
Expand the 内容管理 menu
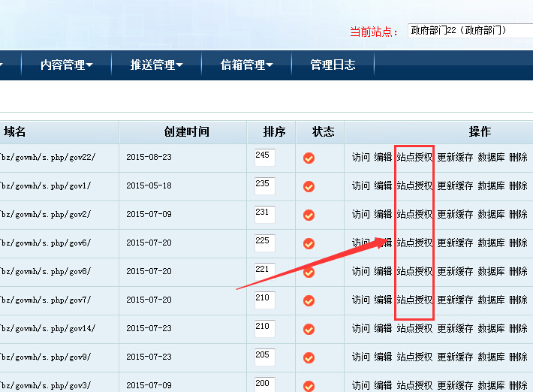click(x=67, y=65)
